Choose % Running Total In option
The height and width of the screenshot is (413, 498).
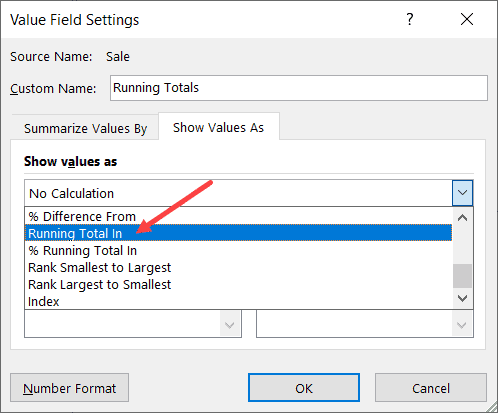[x=238, y=250]
